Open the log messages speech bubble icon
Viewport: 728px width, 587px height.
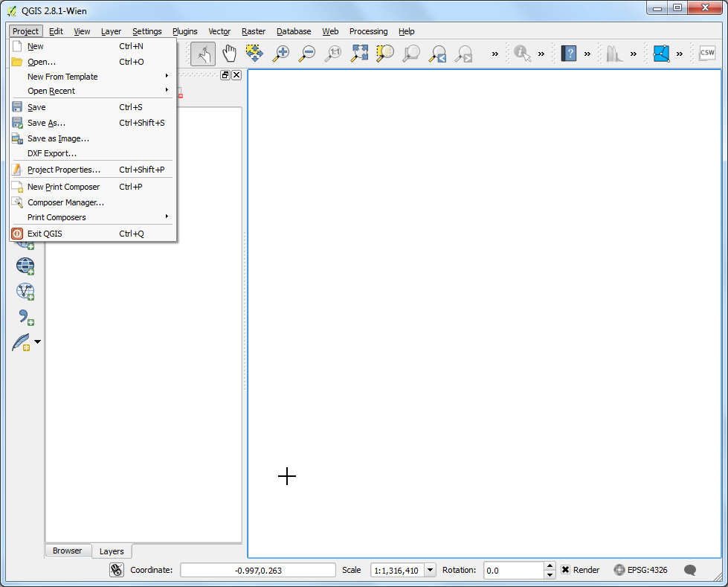[x=690, y=570]
